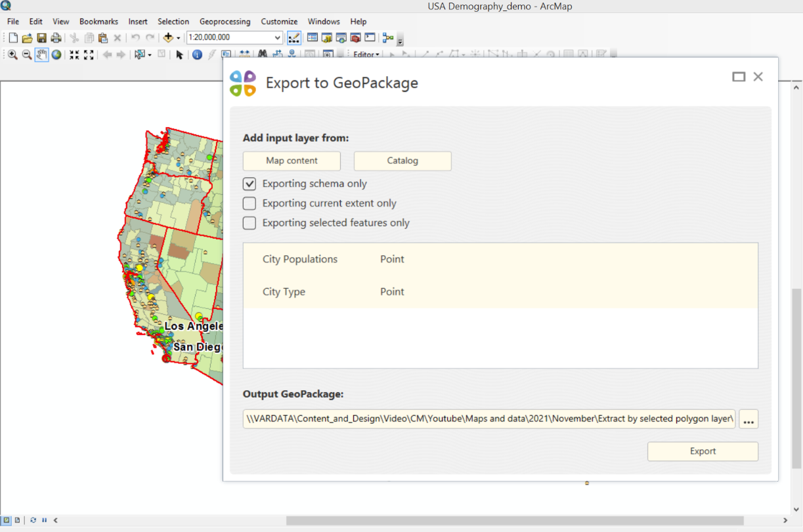Enable Exporting current extent only

click(x=250, y=203)
